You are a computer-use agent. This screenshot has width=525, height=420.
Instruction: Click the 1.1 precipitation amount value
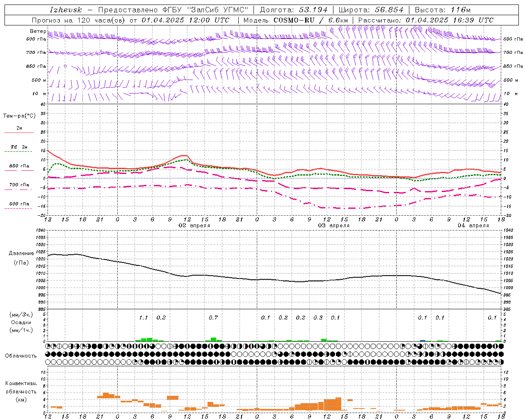tap(143, 317)
